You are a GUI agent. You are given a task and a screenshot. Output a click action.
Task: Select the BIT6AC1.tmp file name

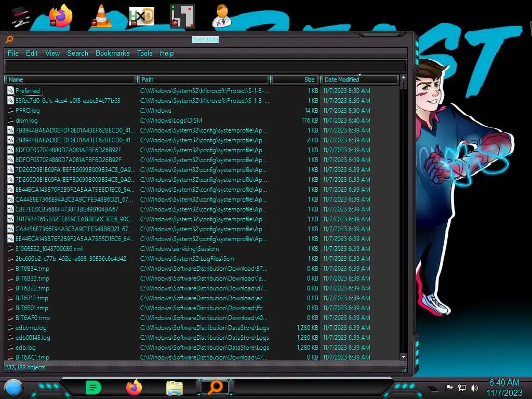click(x=32, y=357)
